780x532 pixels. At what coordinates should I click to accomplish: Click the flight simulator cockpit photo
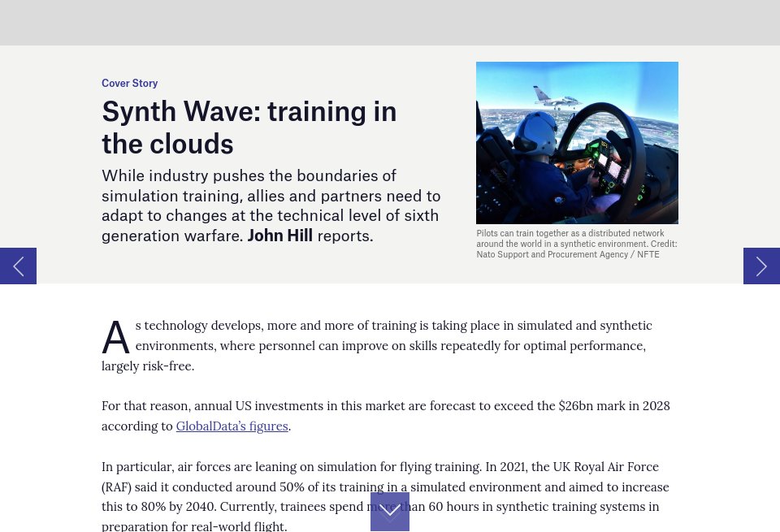pyautogui.click(x=577, y=143)
